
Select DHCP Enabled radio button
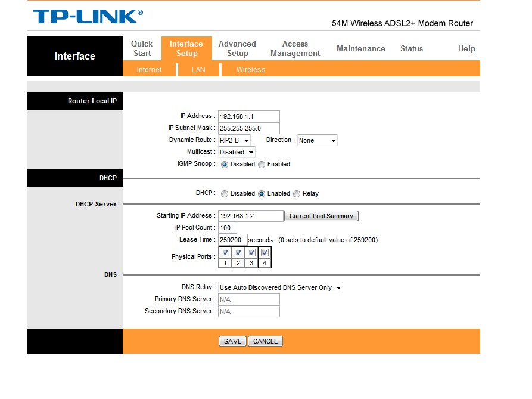click(x=262, y=194)
